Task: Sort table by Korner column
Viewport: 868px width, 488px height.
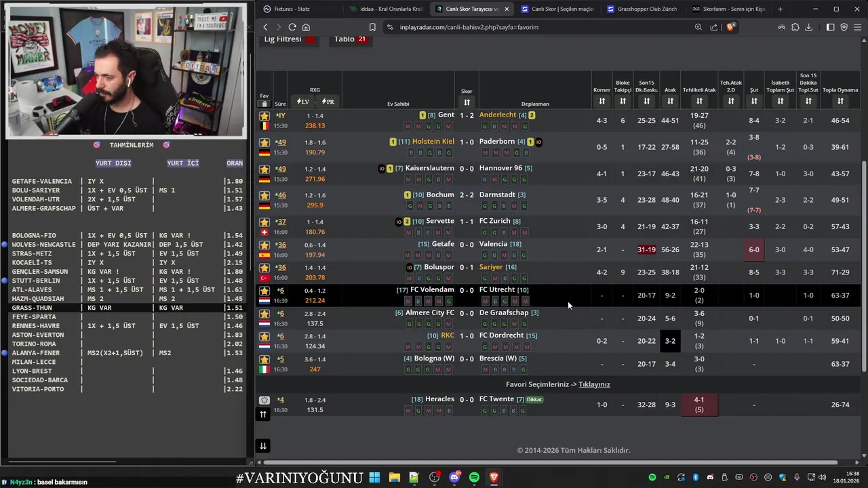Action: (601, 101)
